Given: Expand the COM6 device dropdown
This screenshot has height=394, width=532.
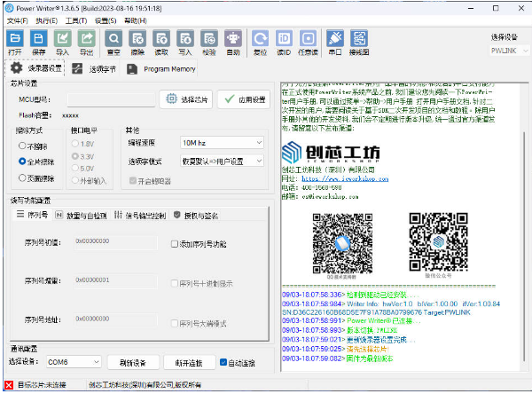Looking at the screenshot, I should tap(74, 362).
